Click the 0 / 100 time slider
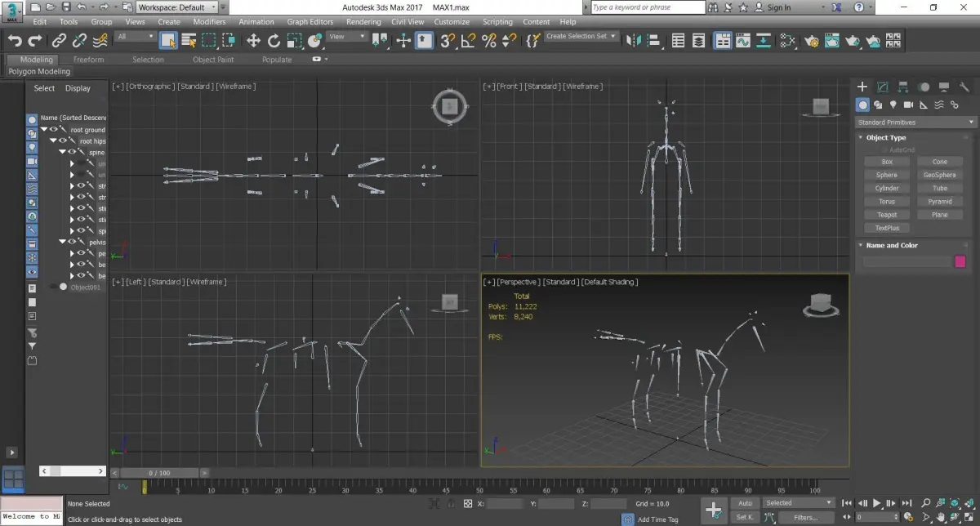The width and height of the screenshot is (980, 526). (159, 473)
